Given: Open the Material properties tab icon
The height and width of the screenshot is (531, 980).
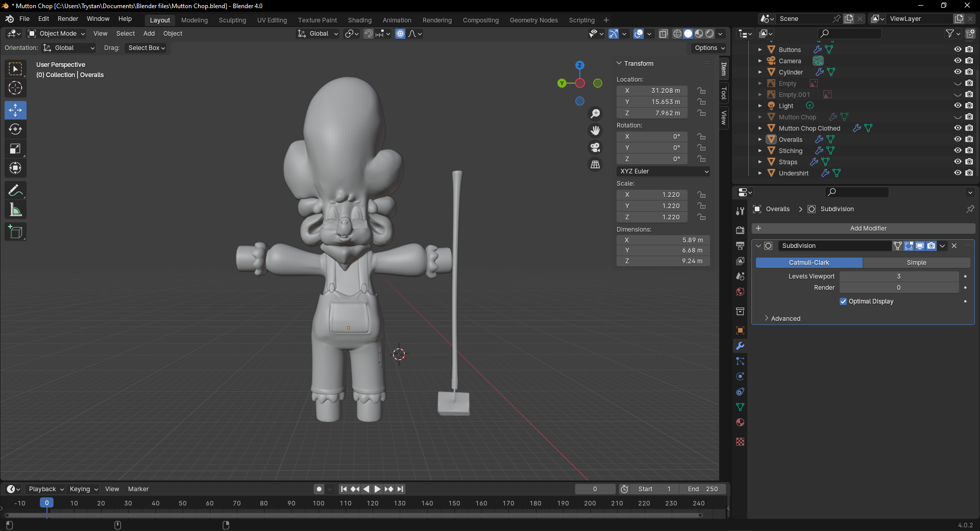Looking at the screenshot, I should point(740,422).
